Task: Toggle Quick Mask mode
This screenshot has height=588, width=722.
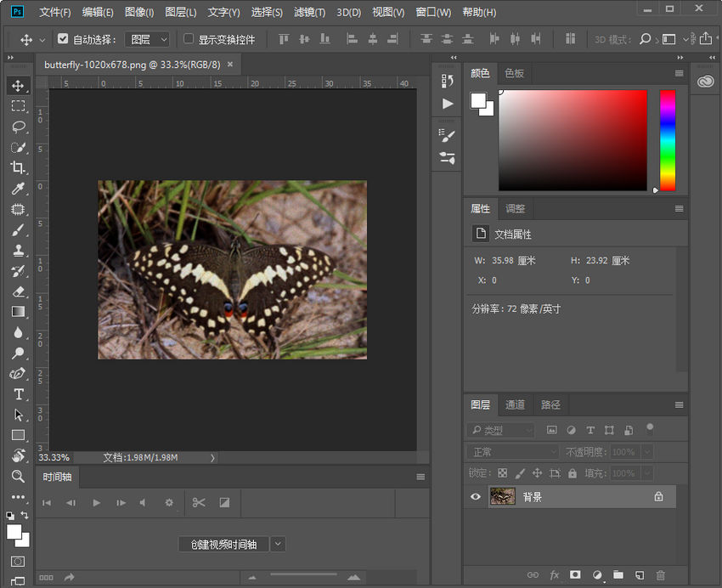Action: (x=18, y=562)
